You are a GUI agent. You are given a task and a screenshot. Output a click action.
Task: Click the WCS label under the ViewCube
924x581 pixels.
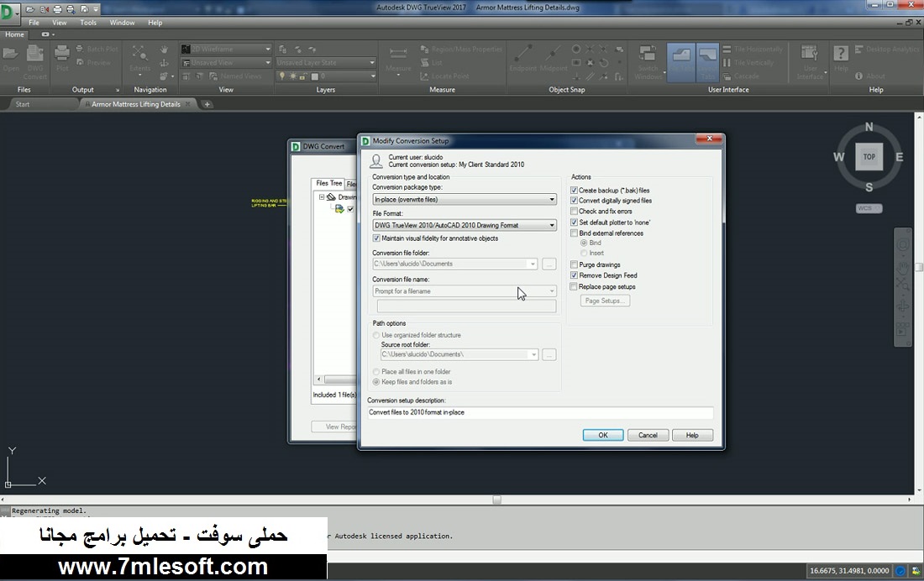[869, 208]
